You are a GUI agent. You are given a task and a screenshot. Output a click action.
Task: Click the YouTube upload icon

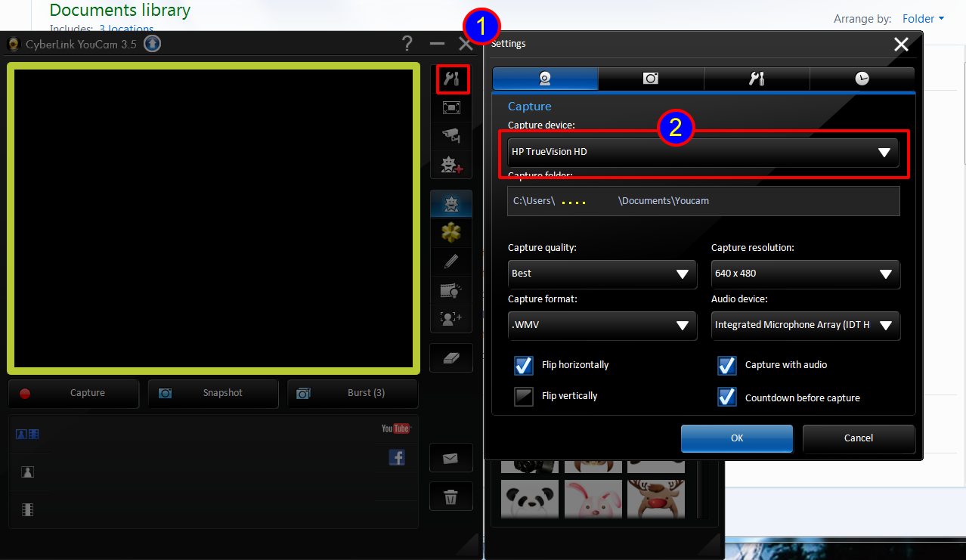395,429
